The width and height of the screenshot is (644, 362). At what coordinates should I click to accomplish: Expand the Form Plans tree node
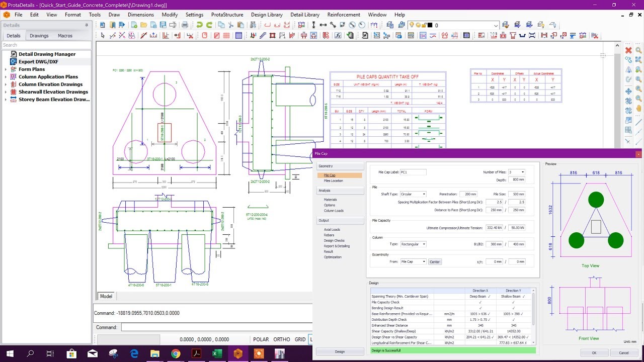pyautogui.click(x=6, y=69)
